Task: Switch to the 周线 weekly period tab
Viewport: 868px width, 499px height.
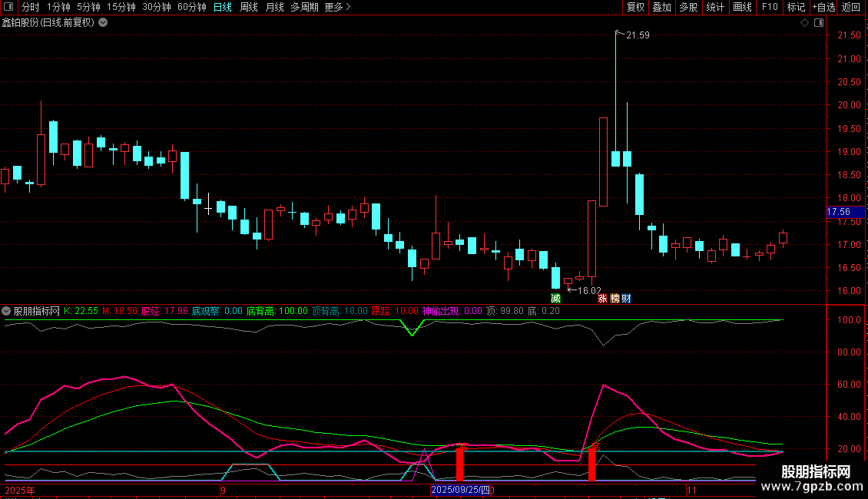Action: coord(249,7)
